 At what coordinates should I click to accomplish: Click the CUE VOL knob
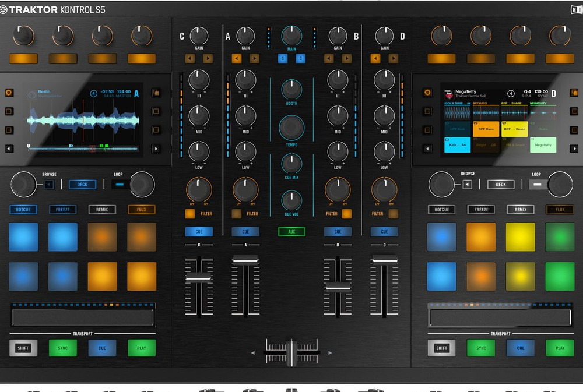coord(291,200)
